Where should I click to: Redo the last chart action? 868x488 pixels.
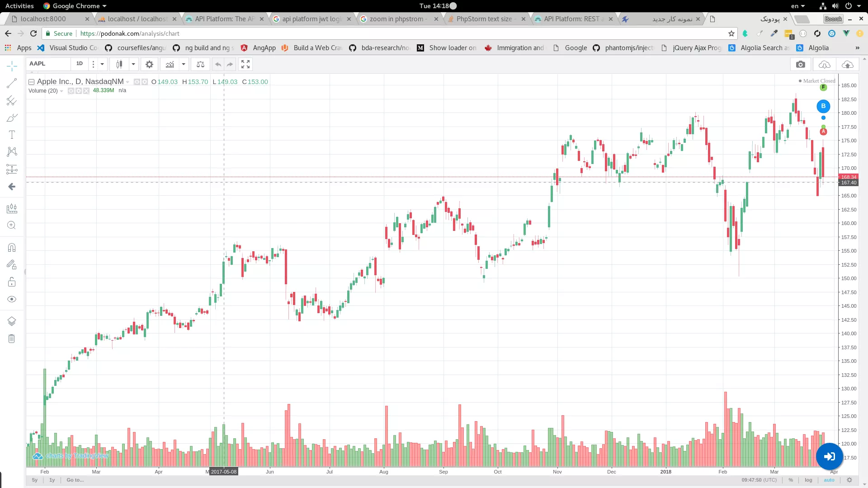[x=230, y=65]
